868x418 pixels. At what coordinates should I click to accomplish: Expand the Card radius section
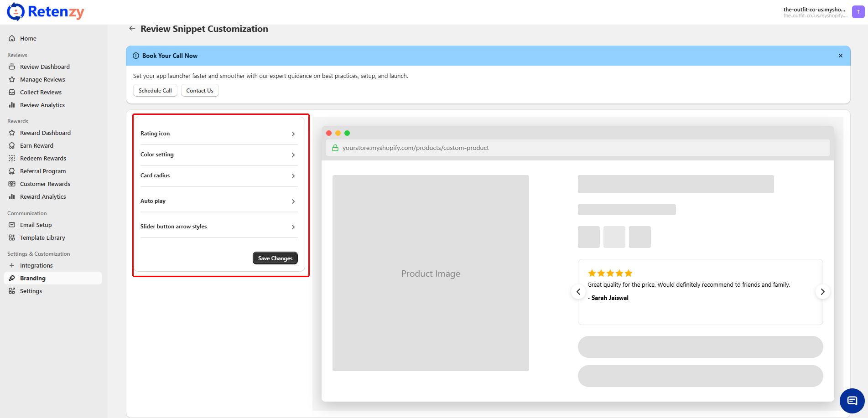click(218, 175)
